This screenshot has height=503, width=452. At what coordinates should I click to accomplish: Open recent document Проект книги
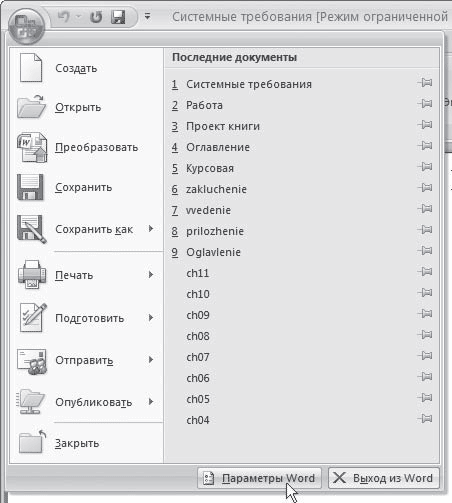[x=216, y=126]
